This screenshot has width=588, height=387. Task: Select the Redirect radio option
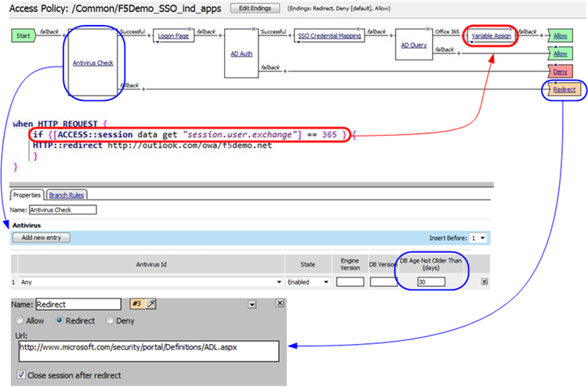[60, 320]
